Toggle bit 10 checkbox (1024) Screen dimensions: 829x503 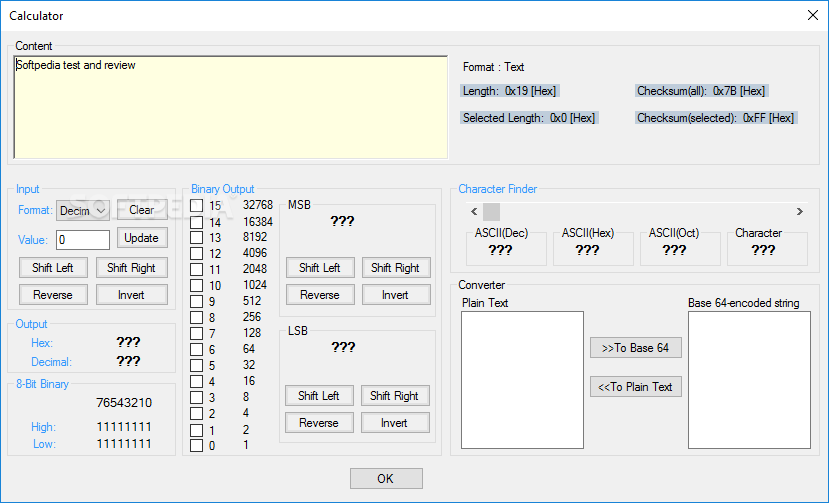click(196, 286)
